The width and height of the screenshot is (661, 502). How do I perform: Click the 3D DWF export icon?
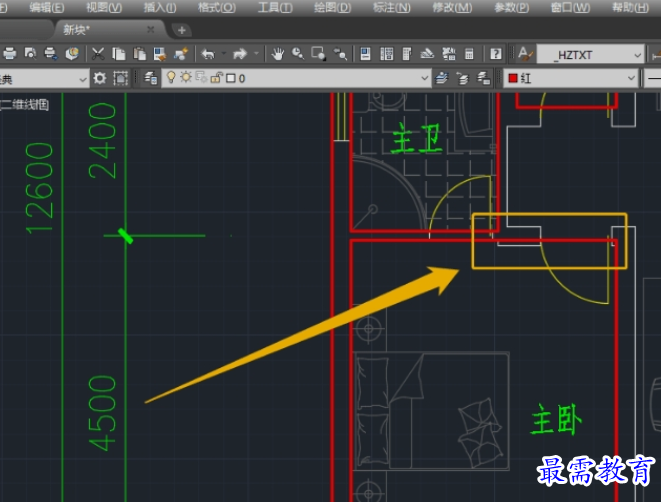click(x=72, y=54)
